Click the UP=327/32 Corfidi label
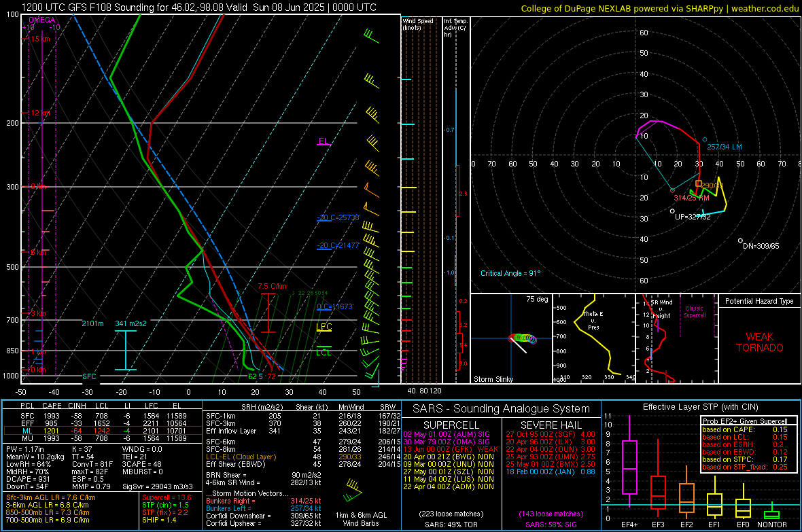This screenshot has height=532, width=802. pos(693,217)
